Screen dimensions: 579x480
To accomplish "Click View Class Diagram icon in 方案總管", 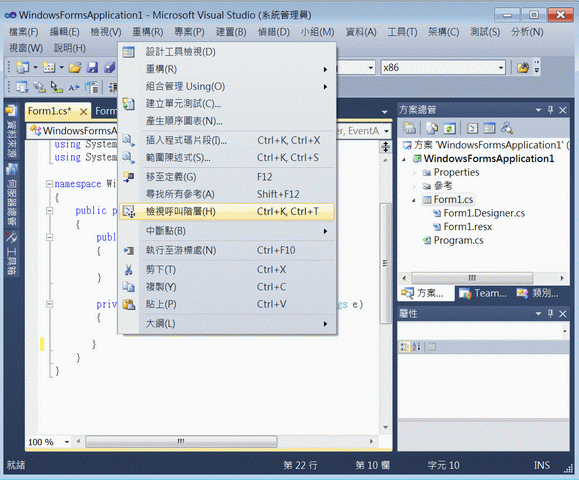I will [507, 128].
